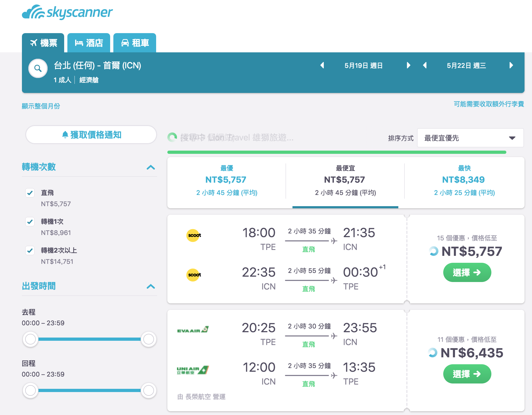Click the loading spinner beside 搜尋中
The image size is (532, 415).
click(x=172, y=137)
